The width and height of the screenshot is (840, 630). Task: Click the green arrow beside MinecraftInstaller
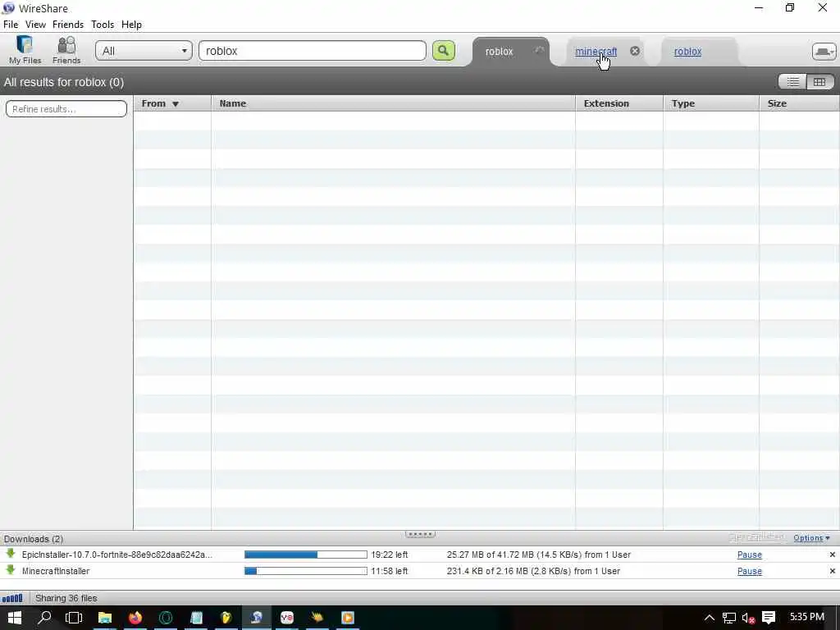[10, 570]
